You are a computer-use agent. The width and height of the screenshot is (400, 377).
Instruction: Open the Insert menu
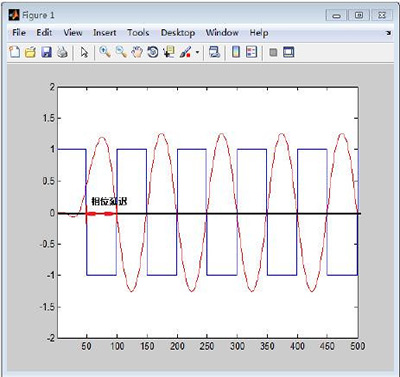[105, 33]
